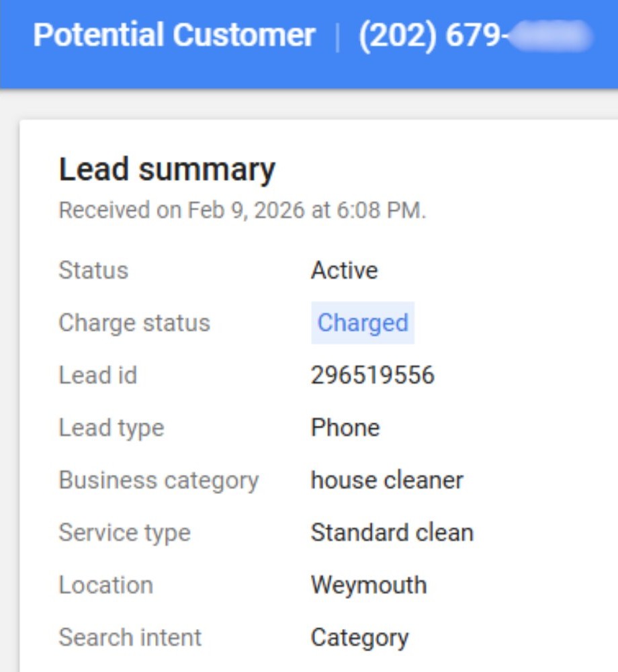This screenshot has width=618, height=672.
Task: Click the Standard clean service value
Action: [392, 533]
